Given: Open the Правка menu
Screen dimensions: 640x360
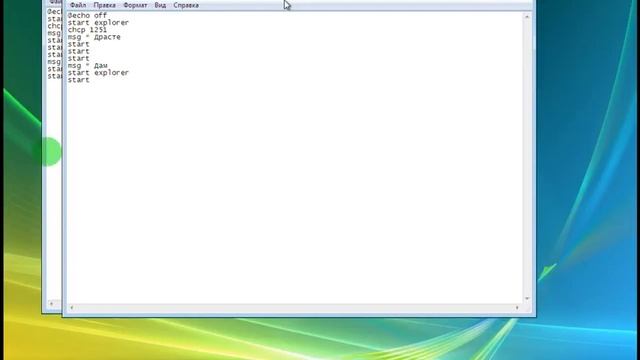Looking at the screenshot, I should click(x=104, y=5).
